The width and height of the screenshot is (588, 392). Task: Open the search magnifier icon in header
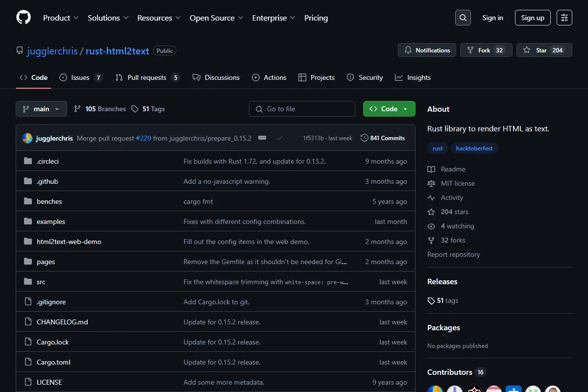pyautogui.click(x=463, y=18)
